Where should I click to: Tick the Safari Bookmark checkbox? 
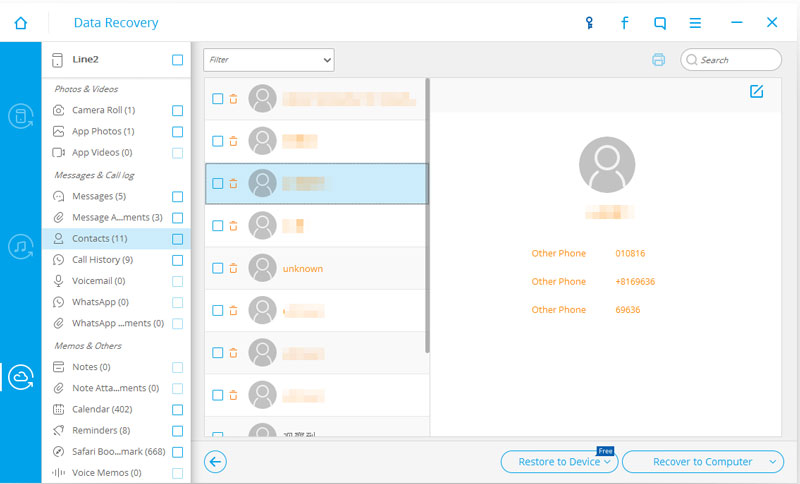click(x=178, y=452)
